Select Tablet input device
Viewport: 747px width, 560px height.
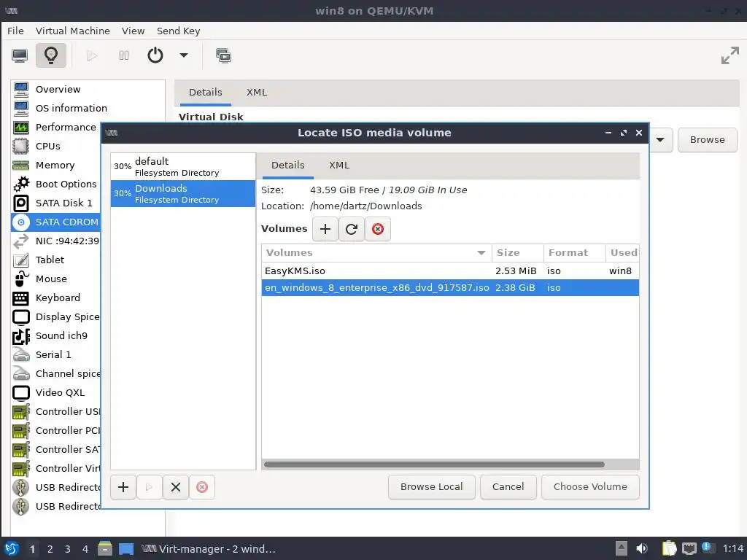[56, 260]
